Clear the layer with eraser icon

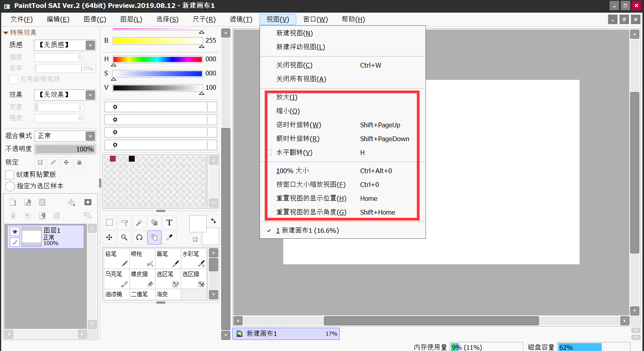tap(42, 215)
